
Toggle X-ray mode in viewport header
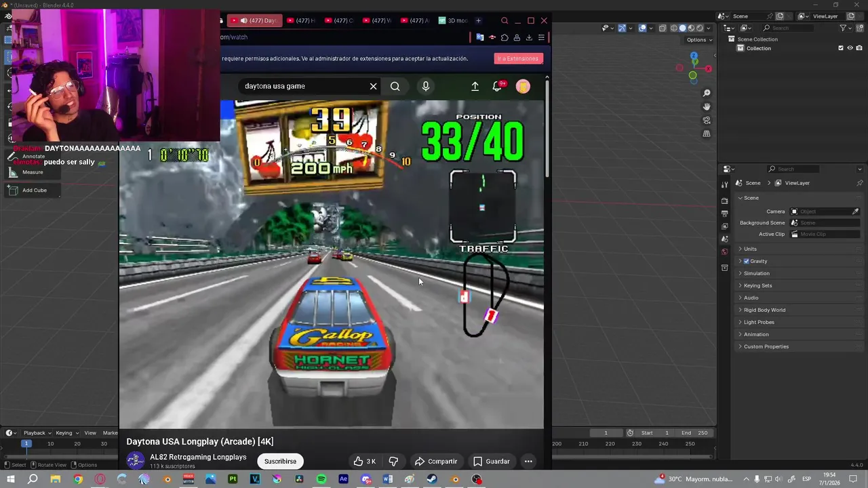click(x=662, y=28)
